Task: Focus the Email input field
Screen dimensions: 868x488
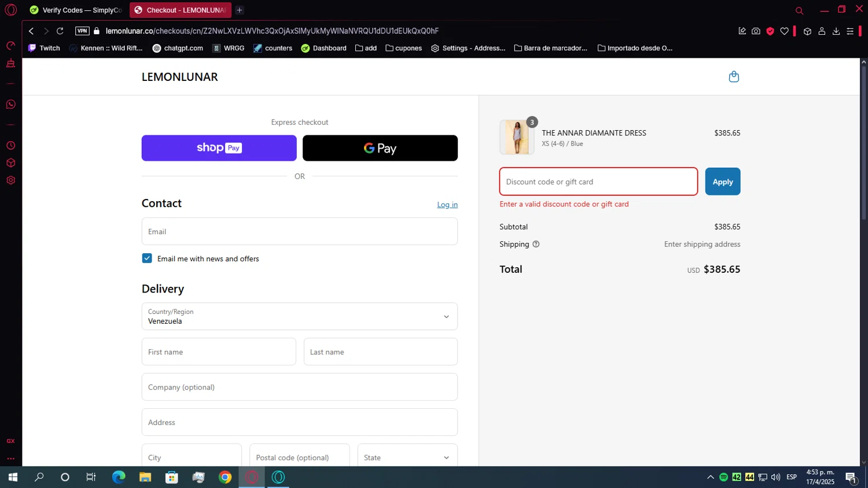Action: click(300, 231)
